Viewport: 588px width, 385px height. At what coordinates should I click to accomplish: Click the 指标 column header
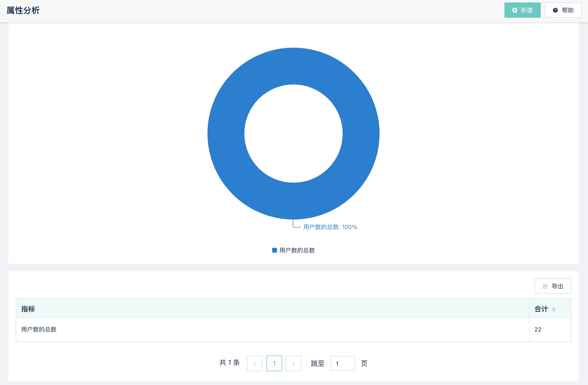[x=28, y=309]
